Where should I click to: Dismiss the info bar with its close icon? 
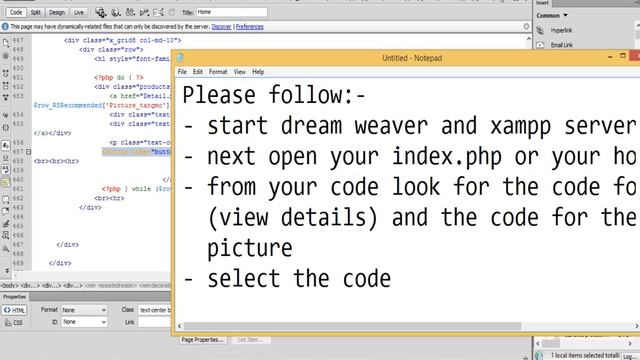pos(527,26)
